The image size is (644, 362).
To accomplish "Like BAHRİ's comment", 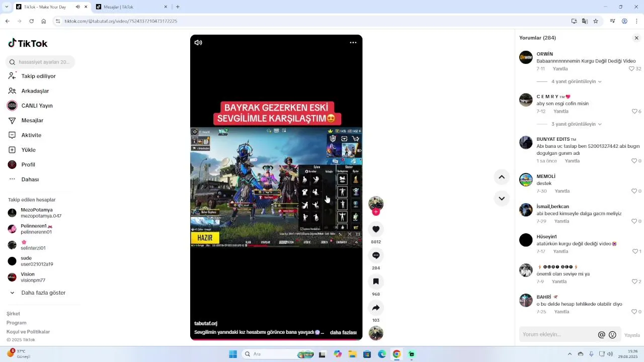I will (634, 312).
